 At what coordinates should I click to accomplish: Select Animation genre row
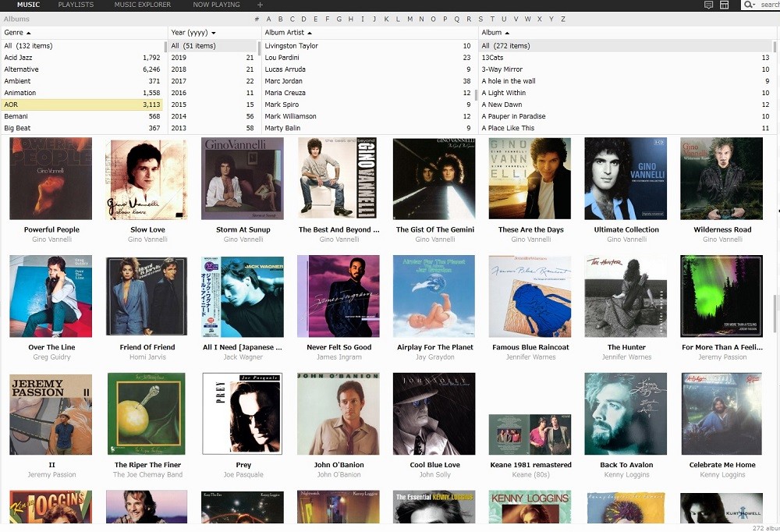pyautogui.click(x=82, y=93)
